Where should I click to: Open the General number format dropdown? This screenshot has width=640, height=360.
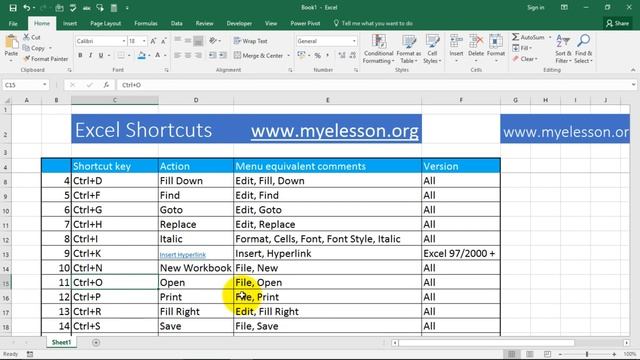click(x=354, y=41)
